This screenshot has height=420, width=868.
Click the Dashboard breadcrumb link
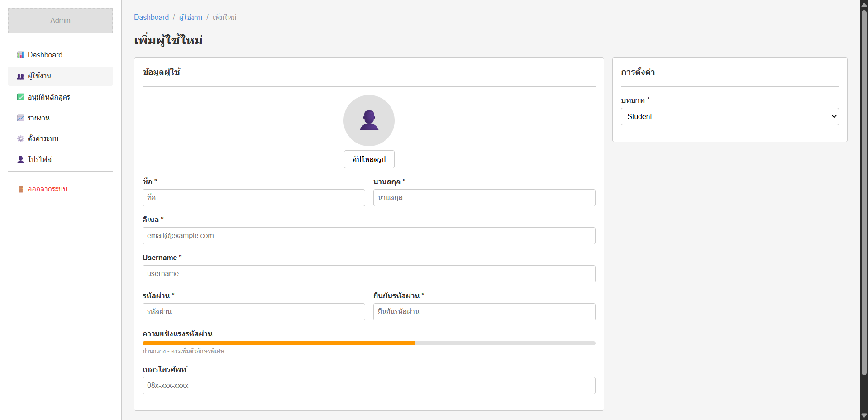pyautogui.click(x=151, y=18)
